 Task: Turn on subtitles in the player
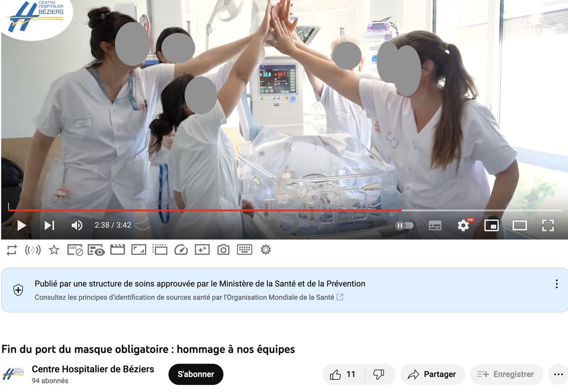point(435,226)
